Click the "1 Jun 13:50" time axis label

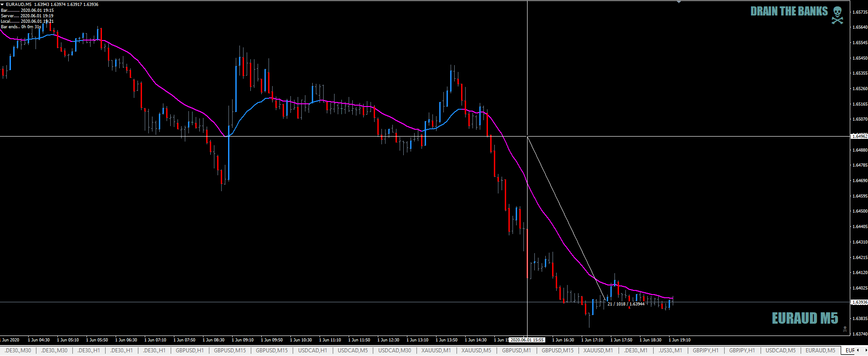pyautogui.click(x=447, y=340)
